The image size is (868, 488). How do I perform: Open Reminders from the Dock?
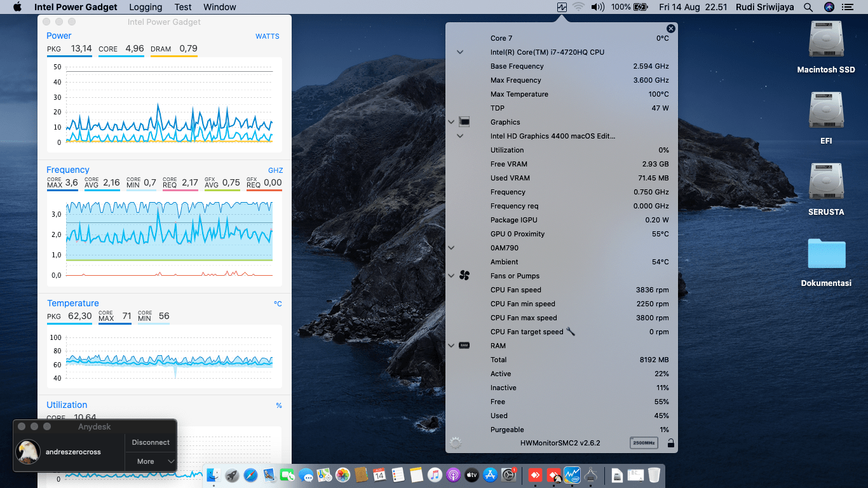click(398, 475)
